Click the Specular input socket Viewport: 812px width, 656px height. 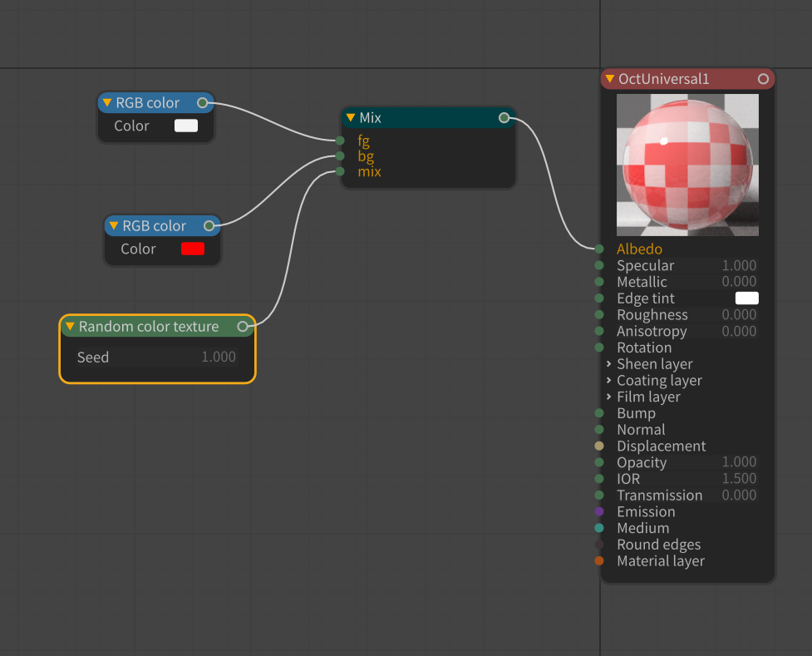(599, 265)
